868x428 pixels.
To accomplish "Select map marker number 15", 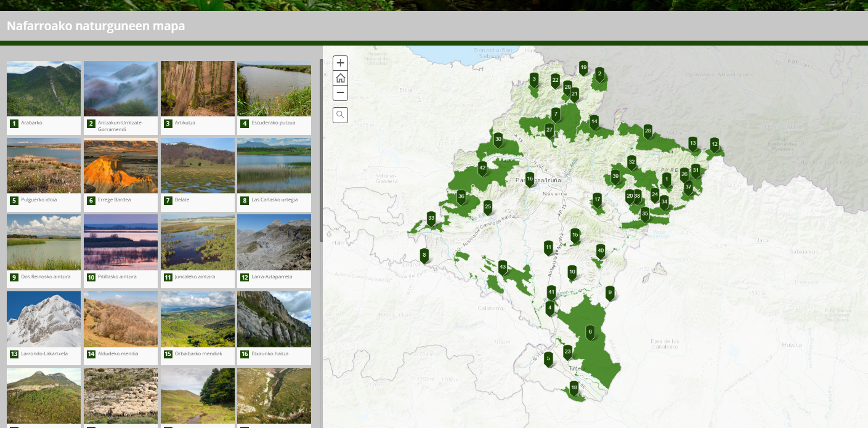I will pos(575,235).
